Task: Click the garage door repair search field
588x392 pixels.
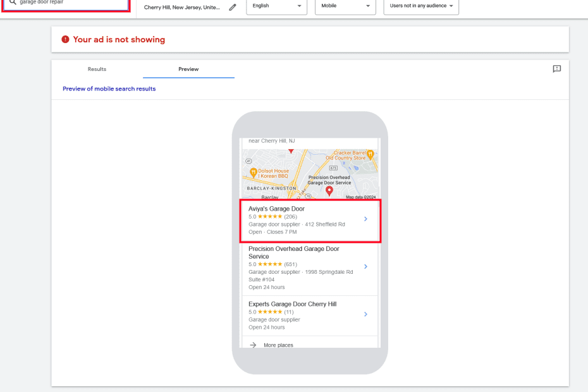Action: coord(66,3)
